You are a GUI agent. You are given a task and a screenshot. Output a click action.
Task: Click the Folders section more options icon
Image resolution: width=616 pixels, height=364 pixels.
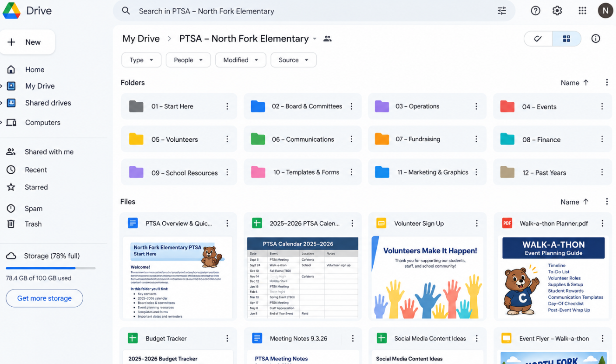pyautogui.click(x=606, y=82)
